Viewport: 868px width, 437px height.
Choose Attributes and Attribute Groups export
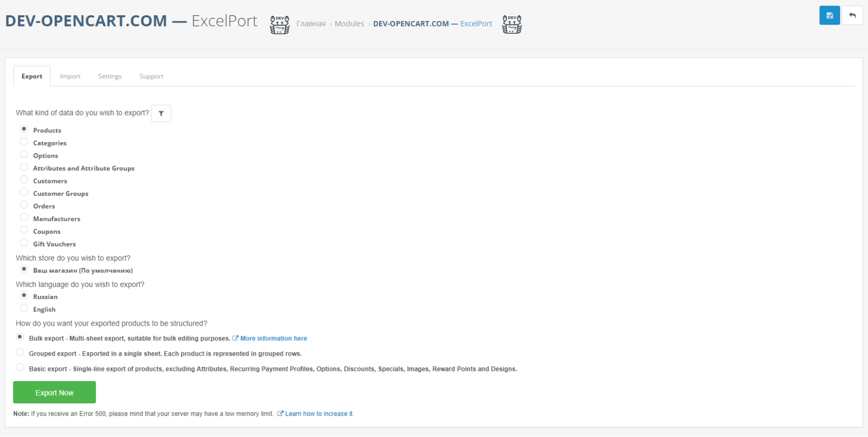[24, 167]
